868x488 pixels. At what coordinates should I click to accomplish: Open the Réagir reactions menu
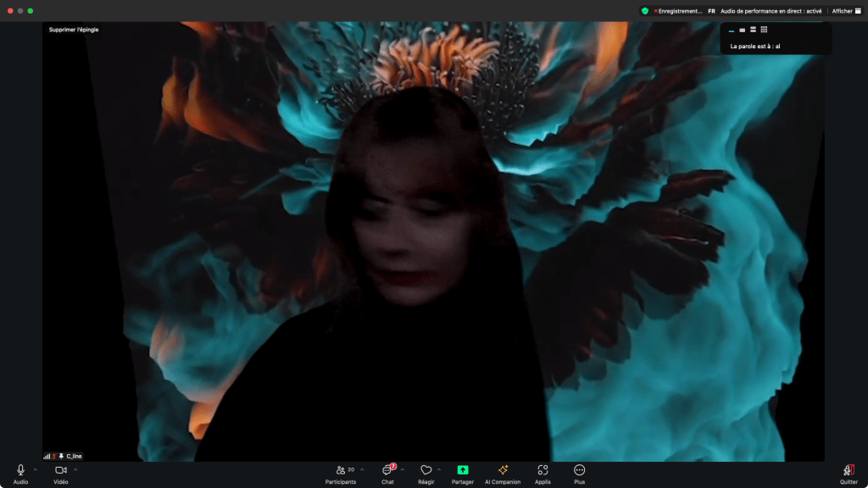426,470
